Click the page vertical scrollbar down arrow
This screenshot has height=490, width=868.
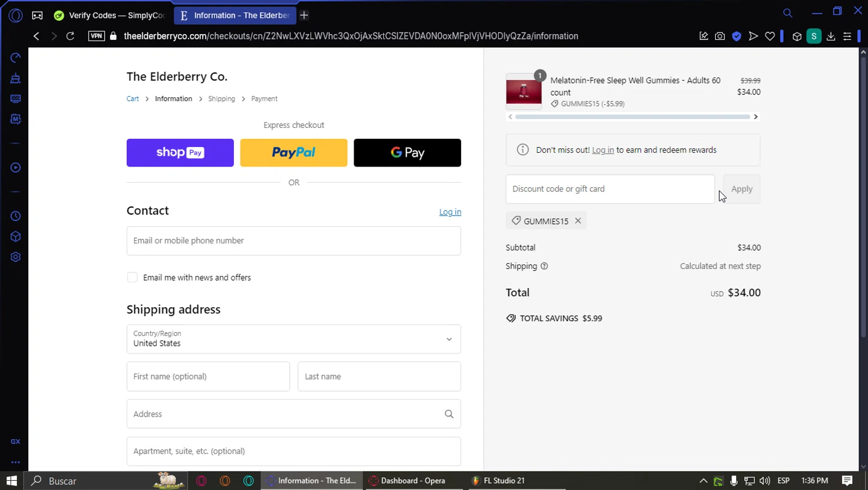click(x=863, y=466)
